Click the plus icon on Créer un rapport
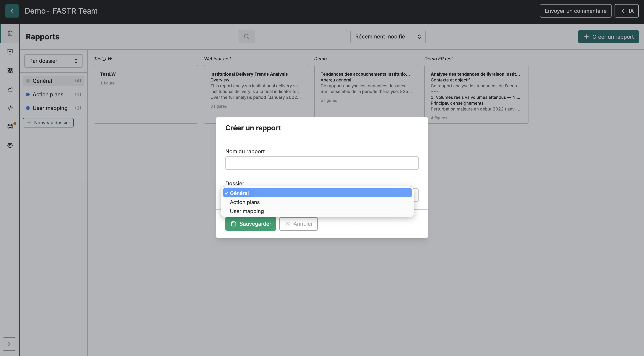The image size is (644, 356). pyautogui.click(x=586, y=37)
